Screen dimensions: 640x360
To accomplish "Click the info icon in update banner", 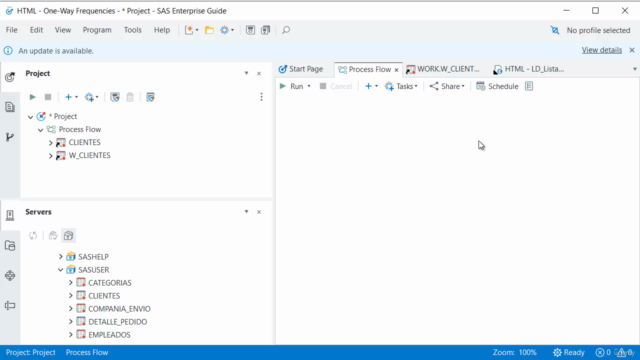I will (x=8, y=51).
